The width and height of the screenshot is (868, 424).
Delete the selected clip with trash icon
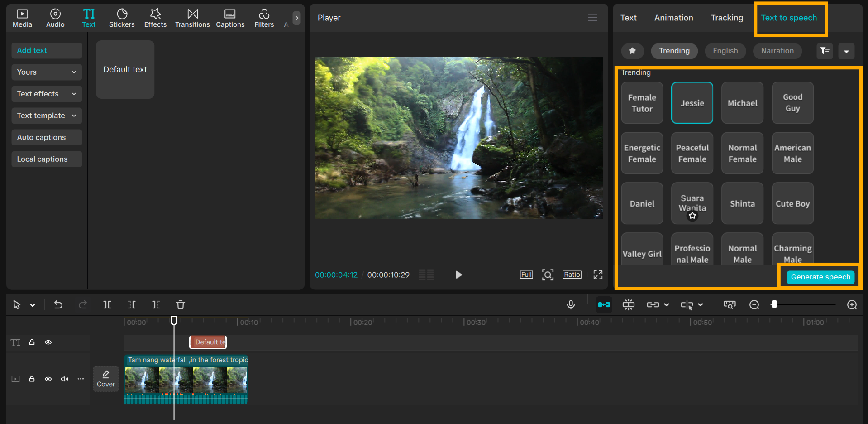pyautogui.click(x=181, y=305)
